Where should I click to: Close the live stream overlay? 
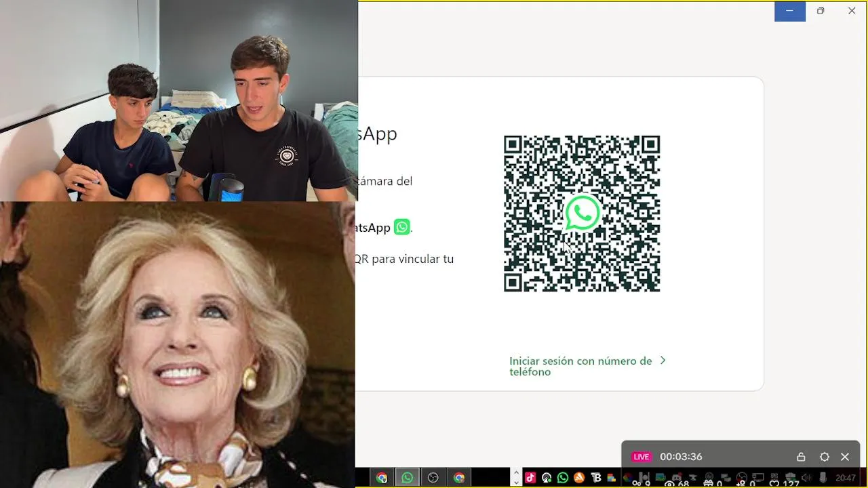tap(845, 457)
